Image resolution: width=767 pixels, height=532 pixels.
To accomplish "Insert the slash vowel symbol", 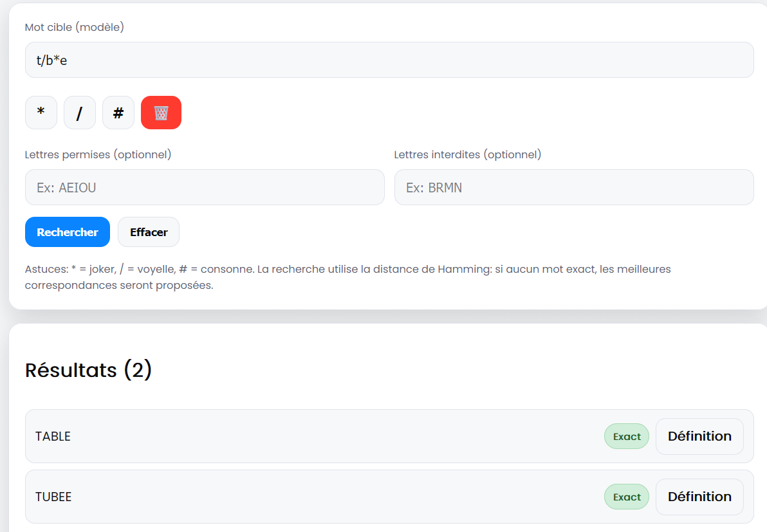I will [x=80, y=113].
